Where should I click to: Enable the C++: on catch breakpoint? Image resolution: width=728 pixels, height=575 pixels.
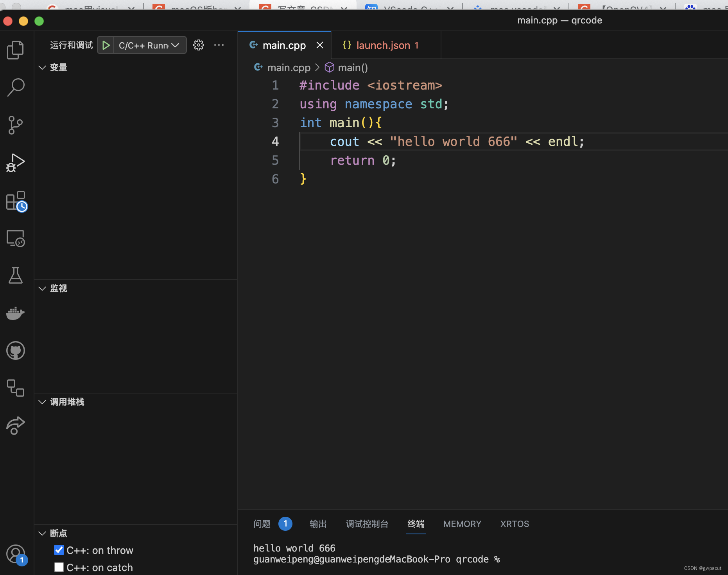tap(59, 567)
